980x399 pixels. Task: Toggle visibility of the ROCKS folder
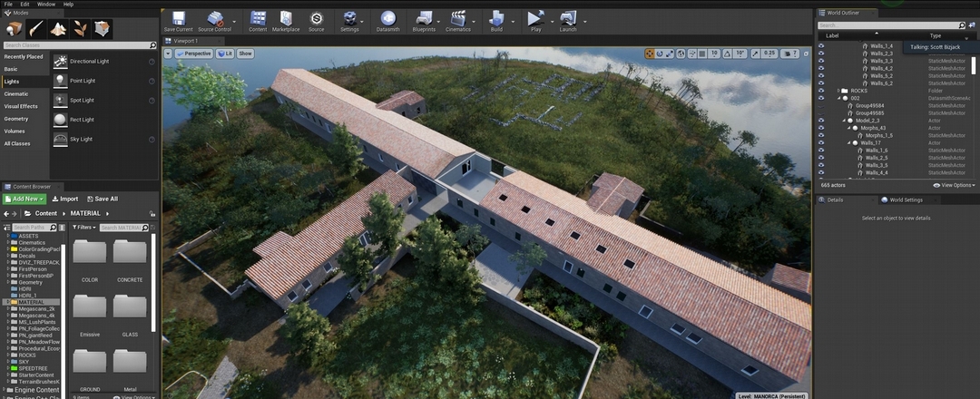click(821, 91)
